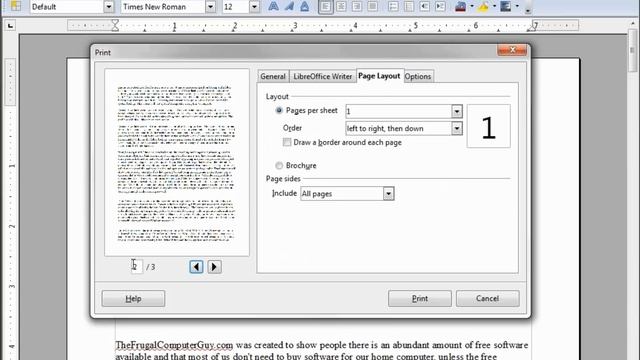The height and width of the screenshot is (360, 640).
Task: Expand the Background Color dropdown arrow
Action: point(517,7)
